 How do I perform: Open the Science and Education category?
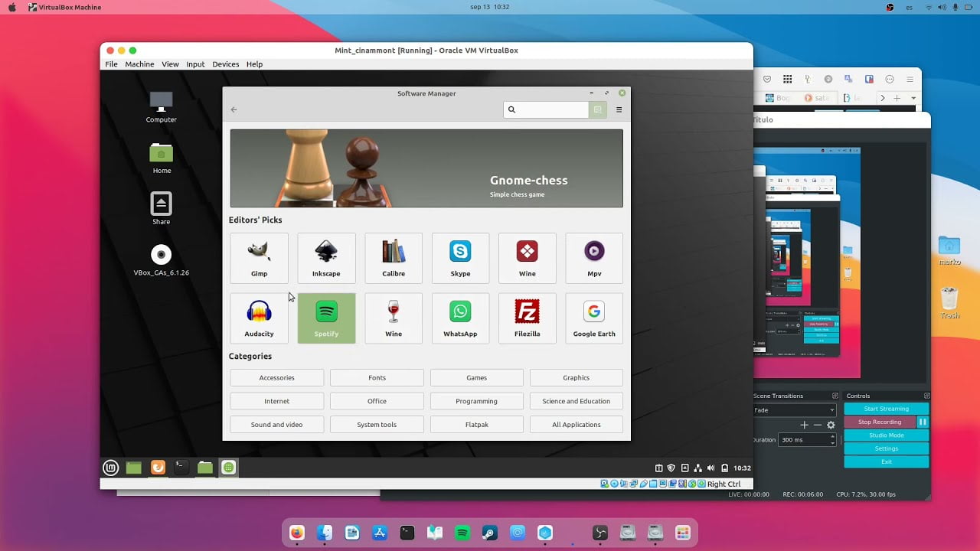pos(577,401)
